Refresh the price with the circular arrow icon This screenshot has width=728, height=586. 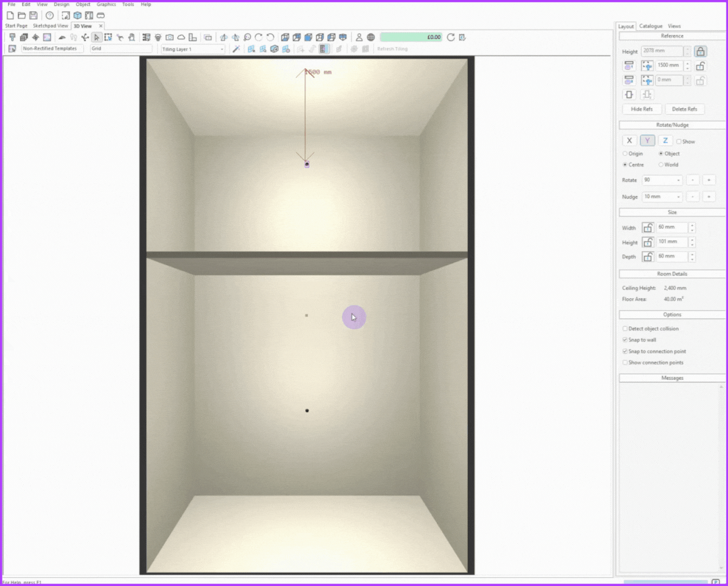pyautogui.click(x=451, y=37)
